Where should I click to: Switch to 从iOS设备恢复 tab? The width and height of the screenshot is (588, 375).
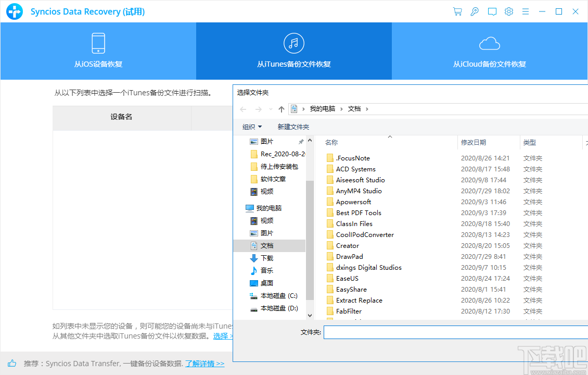[98, 51]
